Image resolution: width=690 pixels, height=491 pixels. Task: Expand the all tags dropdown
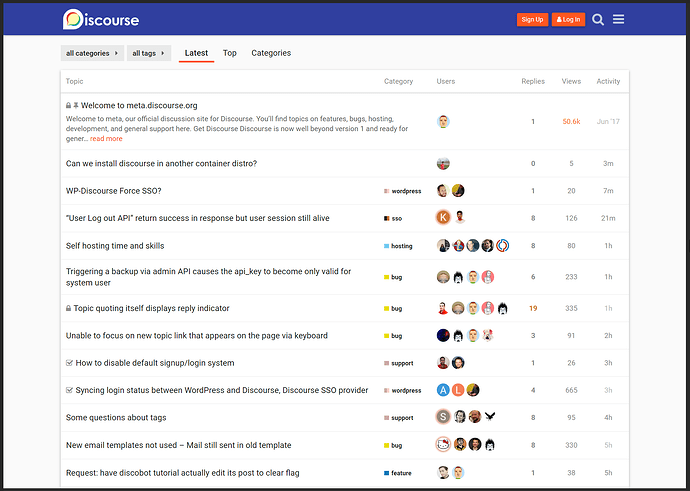(149, 53)
